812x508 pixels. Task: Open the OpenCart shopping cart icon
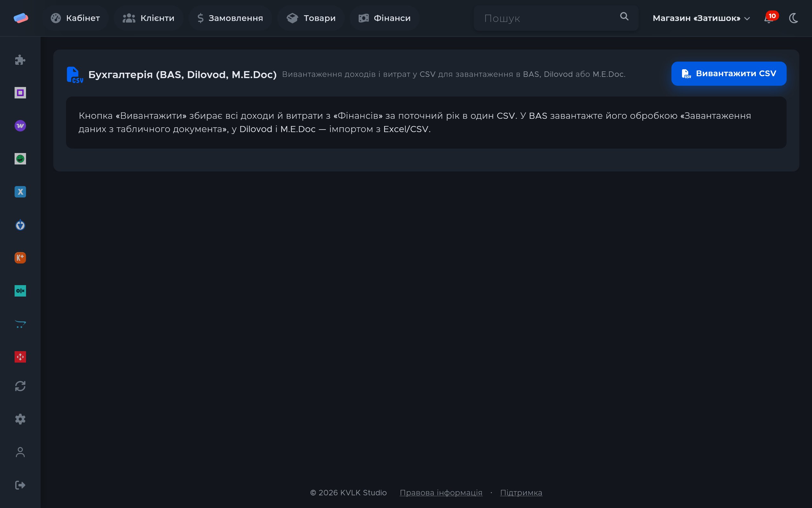[x=20, y=324]
